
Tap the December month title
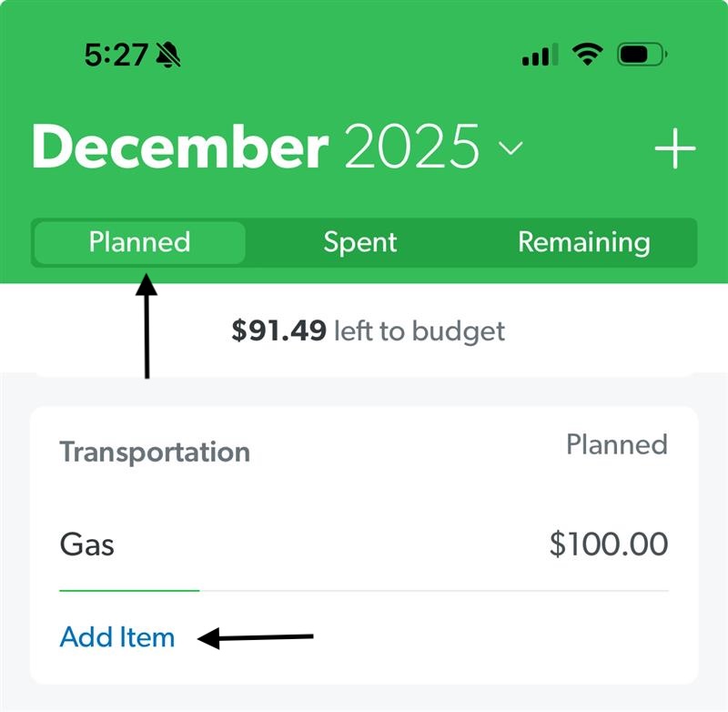(x=180, y=147)
